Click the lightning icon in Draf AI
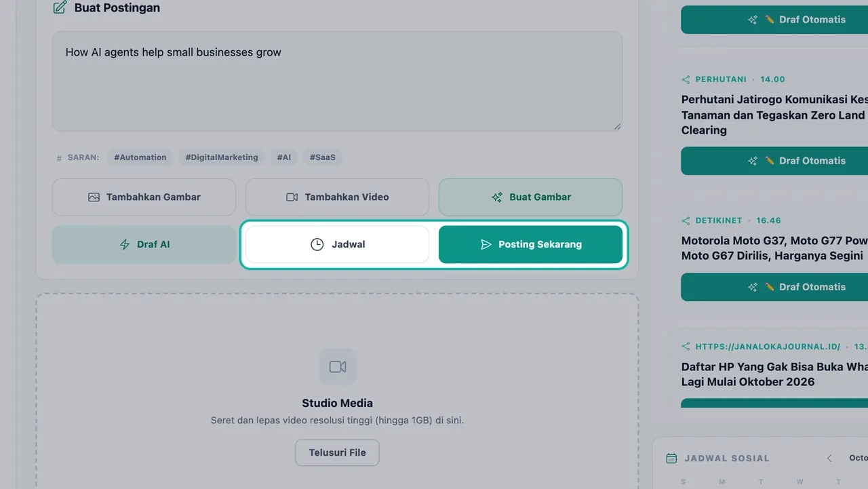The width and height of the screenshot is (868, 489). pyautogui.click(x=125, y=244)
